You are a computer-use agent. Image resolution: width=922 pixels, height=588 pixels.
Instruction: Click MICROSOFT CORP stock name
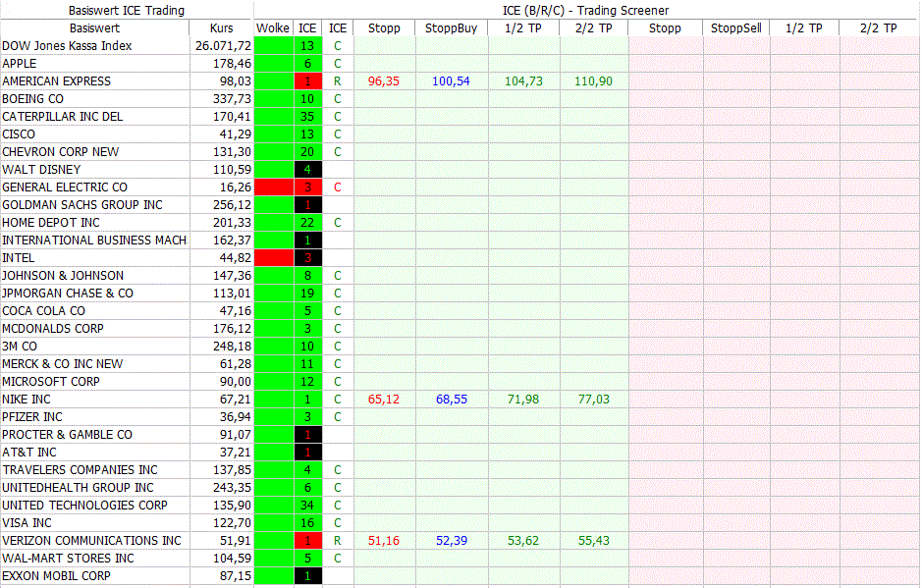(x=51, y=382)
